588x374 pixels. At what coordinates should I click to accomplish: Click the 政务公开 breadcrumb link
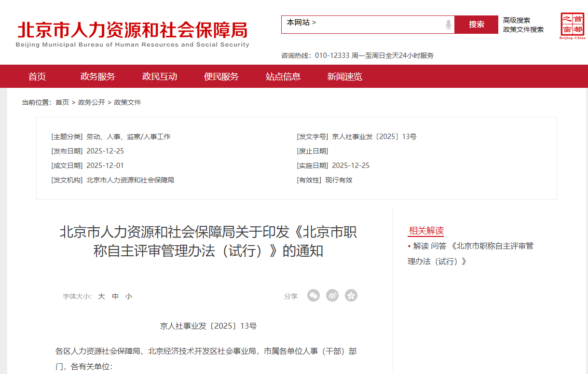(91, 102)
